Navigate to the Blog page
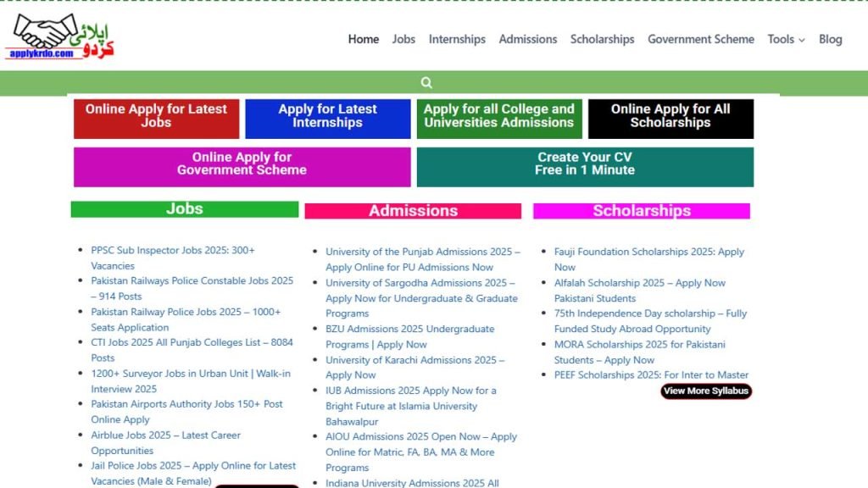The image size is (868, 488). tap(830, 39)
